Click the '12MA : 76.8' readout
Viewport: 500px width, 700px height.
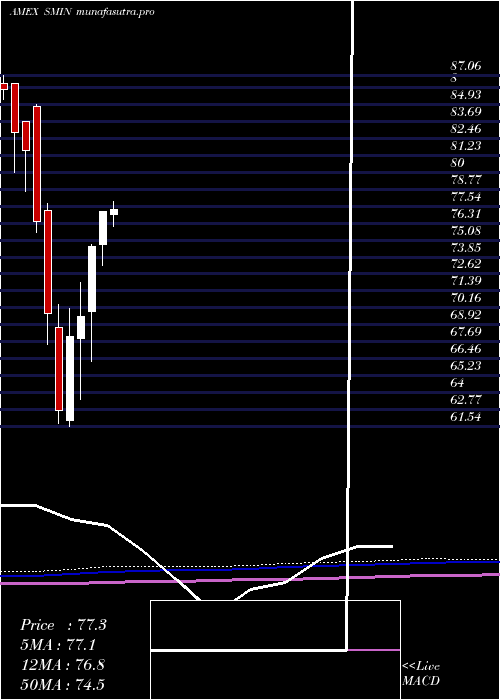pos(63,665)
